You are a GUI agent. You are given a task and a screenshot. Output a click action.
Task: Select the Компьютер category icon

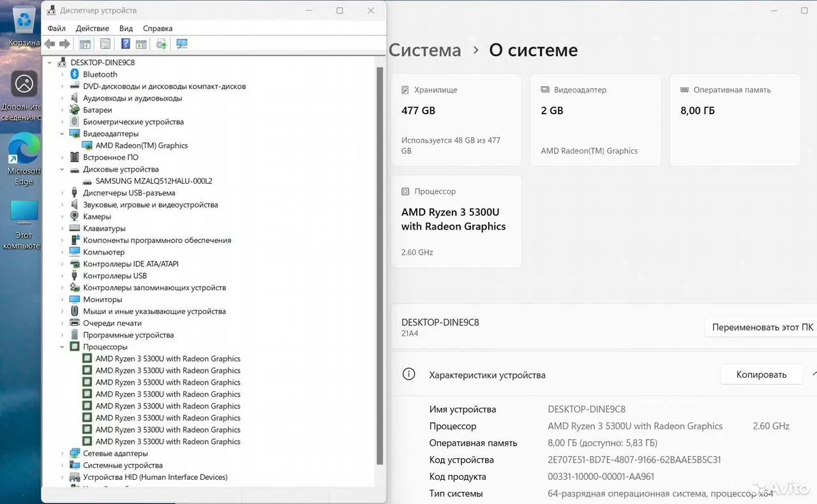pos(75,252)
